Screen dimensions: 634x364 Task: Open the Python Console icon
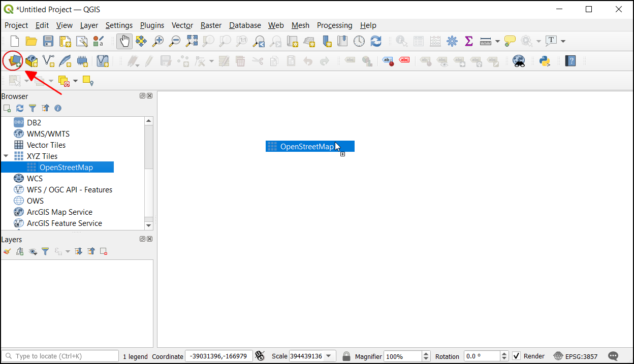pos(545,61)
